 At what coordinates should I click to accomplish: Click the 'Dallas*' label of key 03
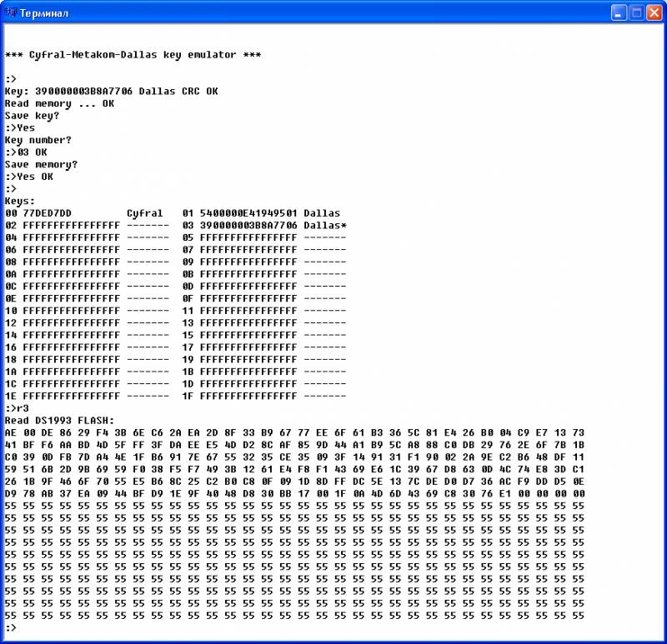325,225
